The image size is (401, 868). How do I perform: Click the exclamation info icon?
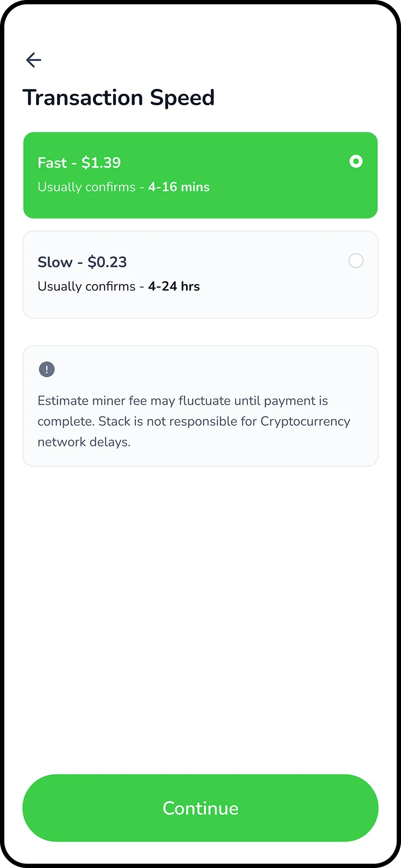(x=46, y=369)
